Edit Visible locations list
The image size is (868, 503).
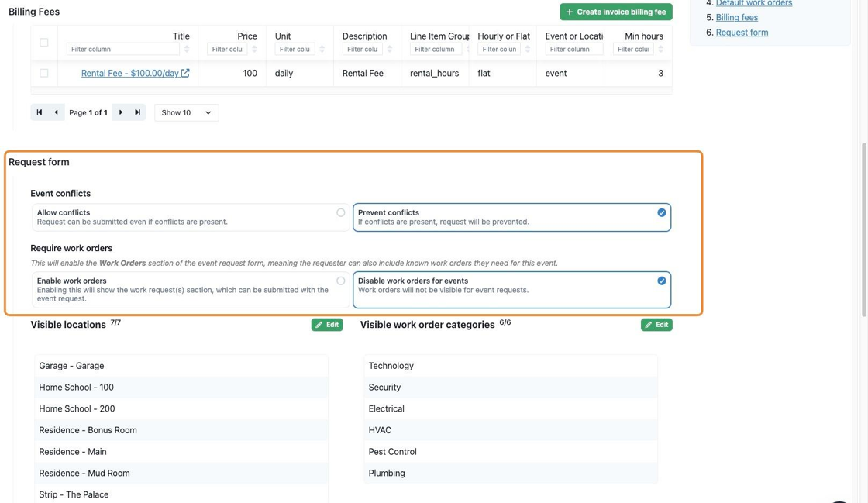[327, 325]
